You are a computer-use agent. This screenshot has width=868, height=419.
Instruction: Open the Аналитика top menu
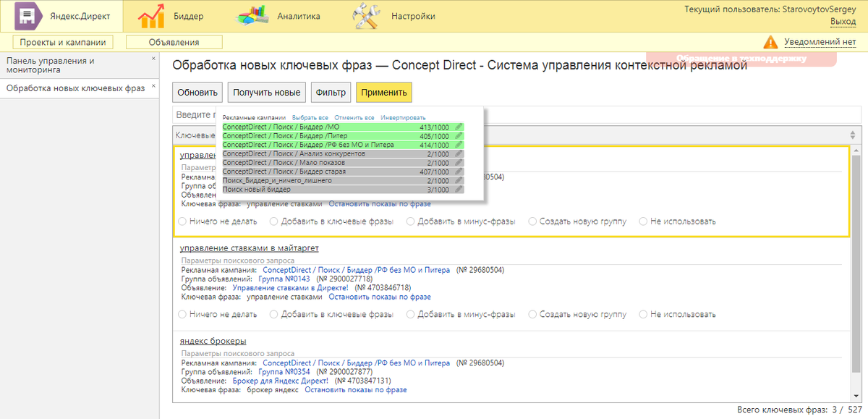coord(299,17)
